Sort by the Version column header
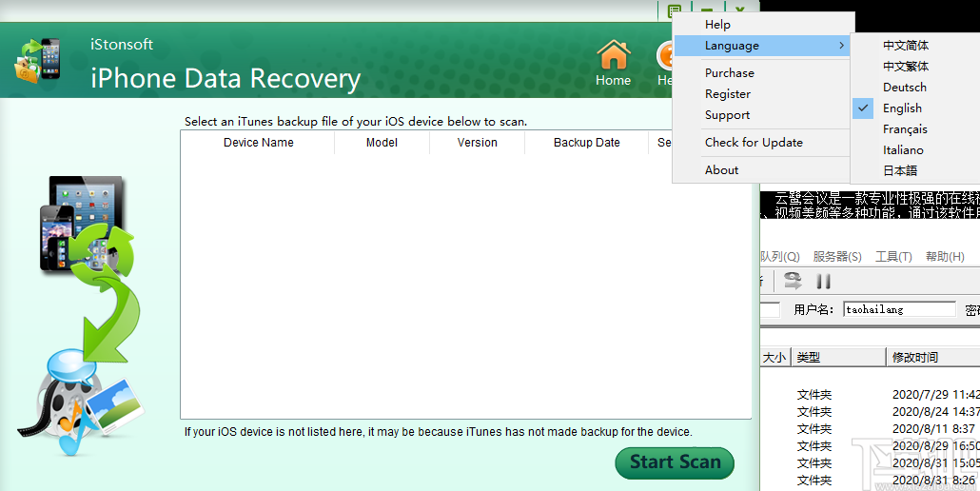980x491 pixels. click(x=477, y=143)
